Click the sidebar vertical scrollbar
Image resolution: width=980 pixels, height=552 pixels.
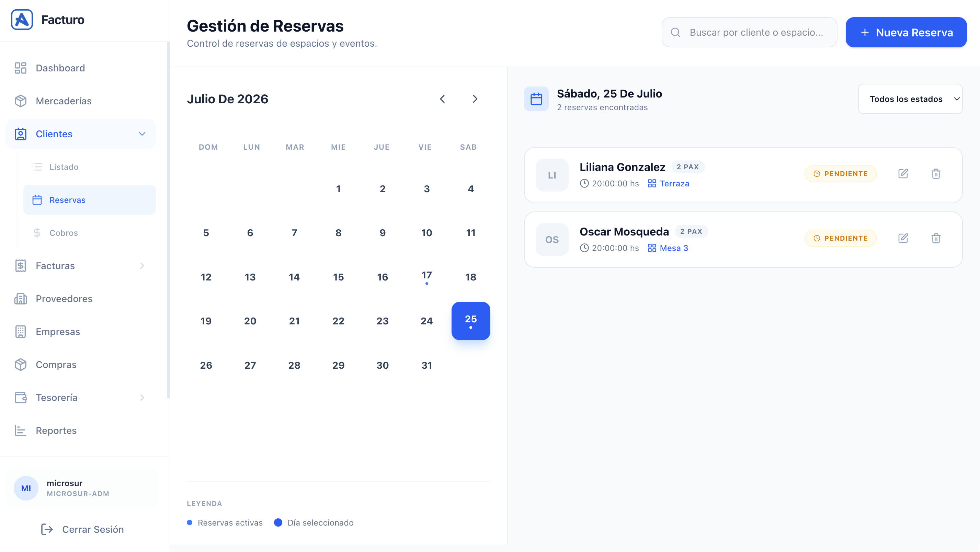pos(168,221)
